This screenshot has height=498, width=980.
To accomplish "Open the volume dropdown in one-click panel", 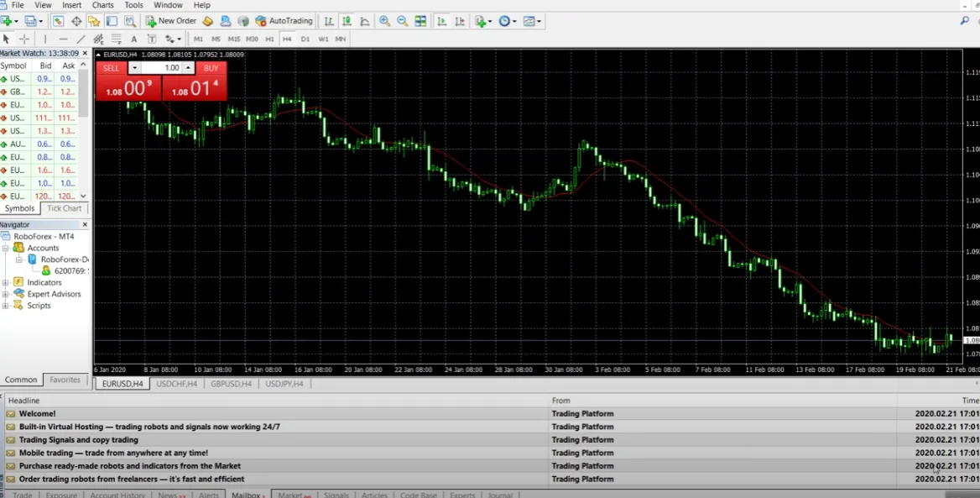I will pos(134,68).
